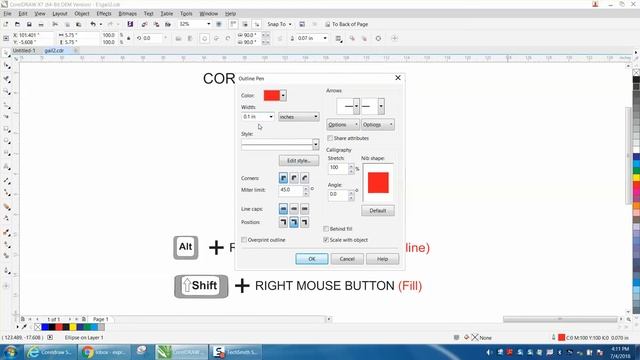Click the lock ratio padlock icon

click(129, 38)
